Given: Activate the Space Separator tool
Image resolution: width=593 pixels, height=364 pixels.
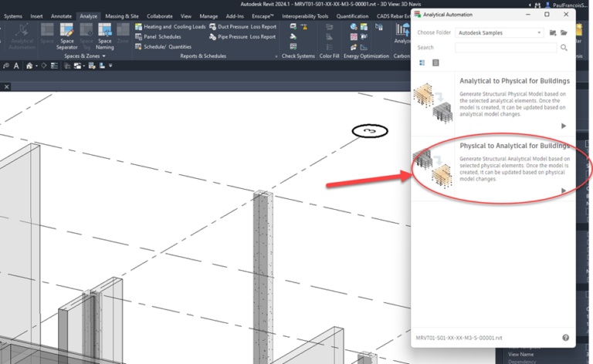Looking at the screenshot, I should [x=67, y=36].
